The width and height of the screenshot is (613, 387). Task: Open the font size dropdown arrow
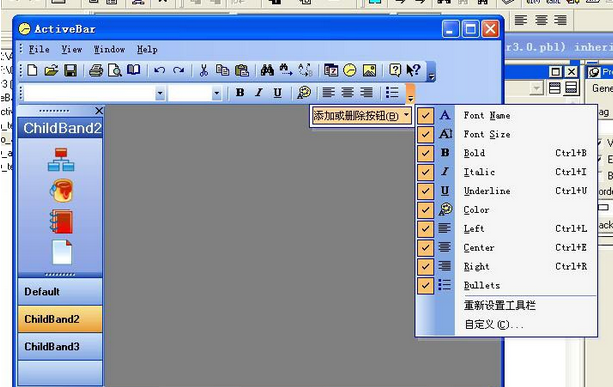[217, 93]
